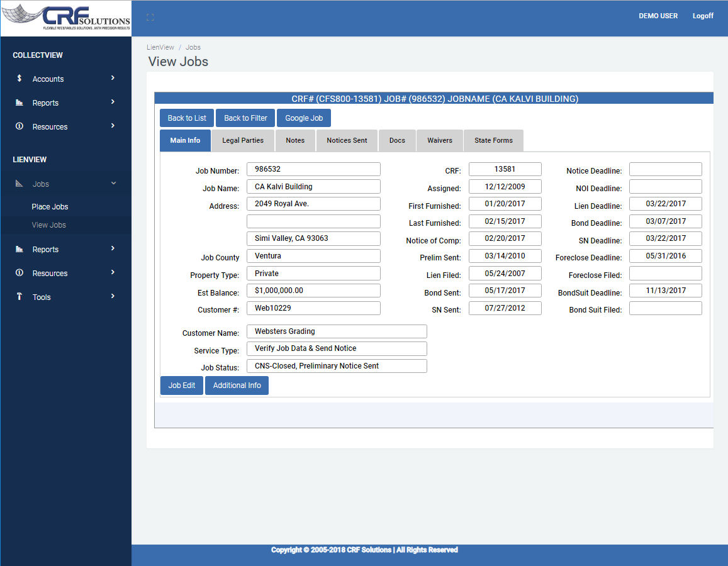This screenshot has width=728, height=566.
Task: Expand the Accounts menu chevron
Action: pyautogui.click(x=113, y=78)
